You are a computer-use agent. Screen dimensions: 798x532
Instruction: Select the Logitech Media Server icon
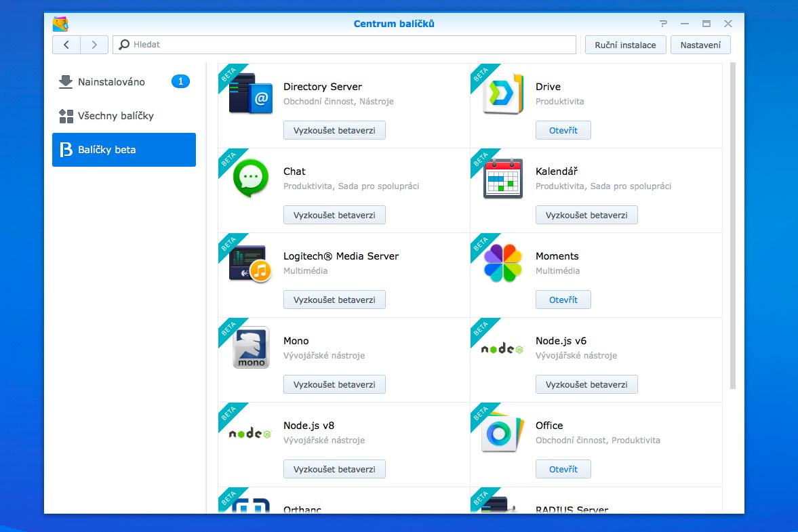250,263
